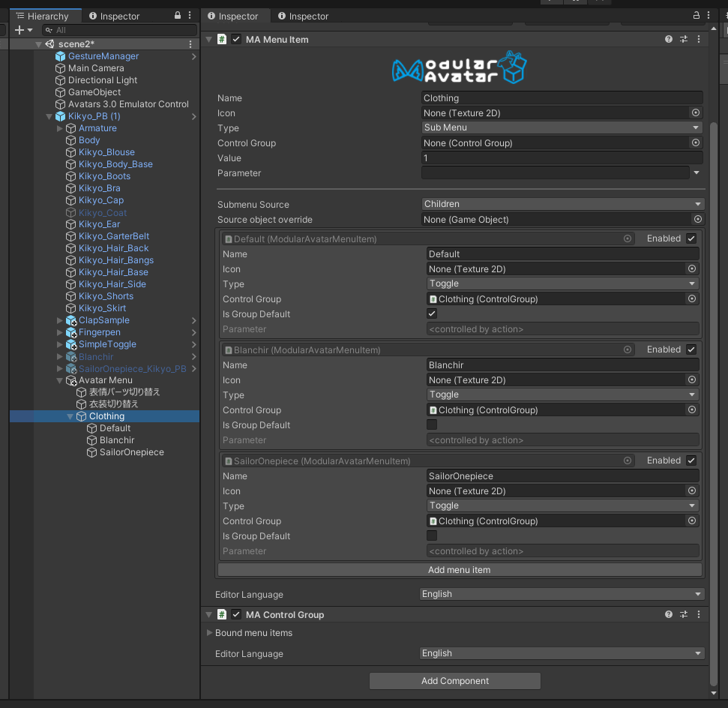Switch to second Inspector tab in right panel
The image size is (728, 708).
(x=304, y=16)
